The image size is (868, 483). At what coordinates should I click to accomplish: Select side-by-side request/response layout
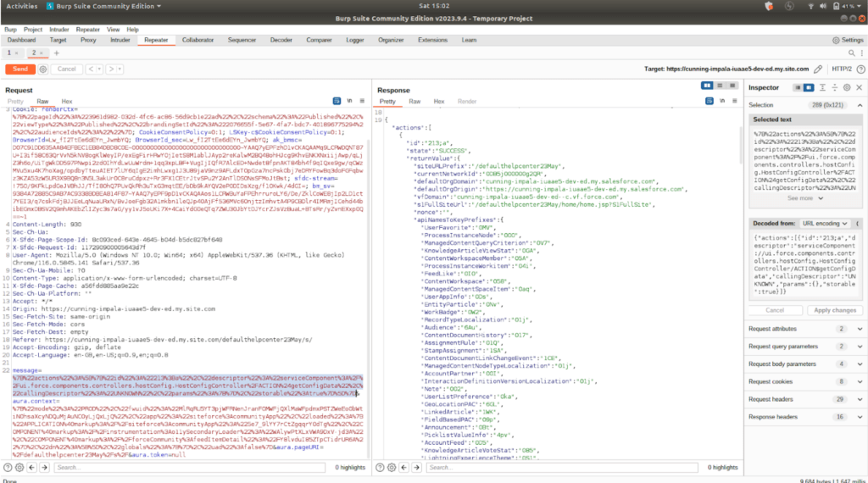point(707,86)
